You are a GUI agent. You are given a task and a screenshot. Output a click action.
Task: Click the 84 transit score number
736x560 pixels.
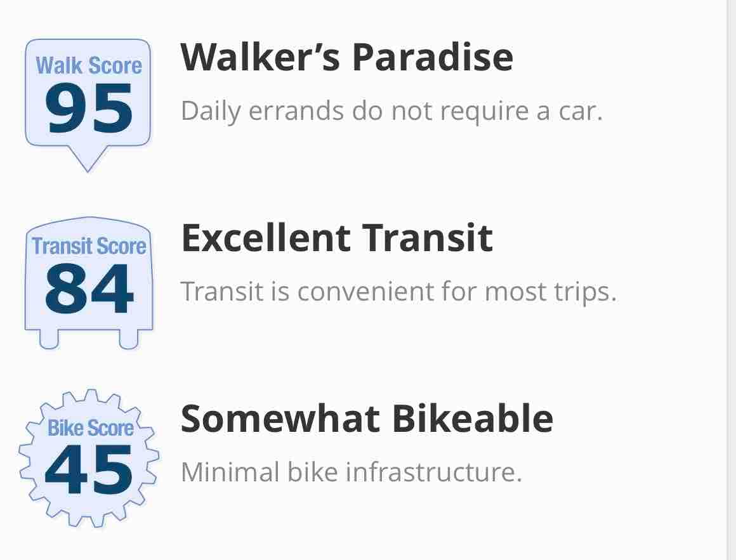pyautogui.click(x=89, y=289)
